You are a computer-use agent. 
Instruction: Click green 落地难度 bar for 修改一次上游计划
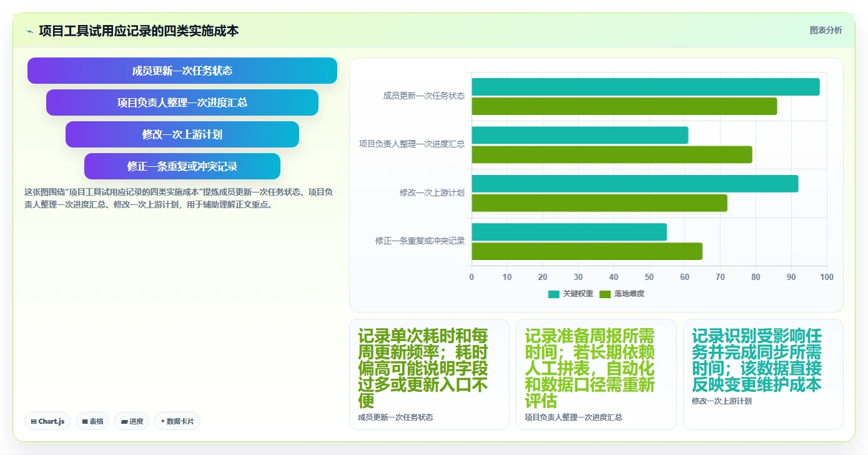click(x=599, y=203)
